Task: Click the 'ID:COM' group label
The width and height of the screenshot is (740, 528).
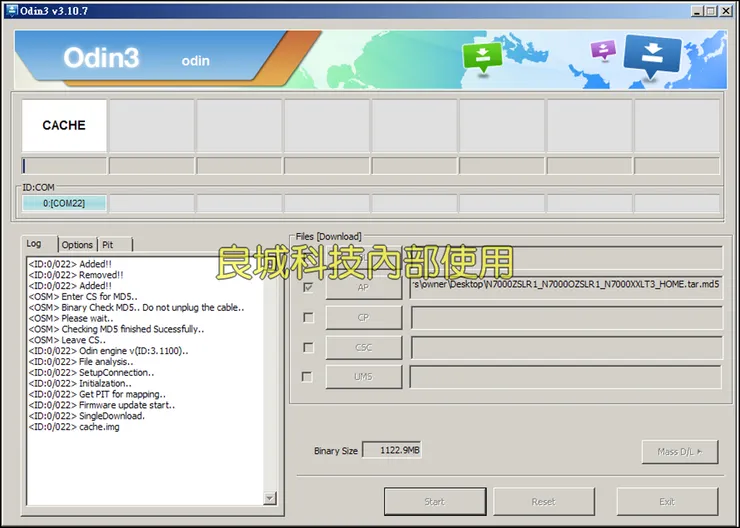Action: coord(38,187)
